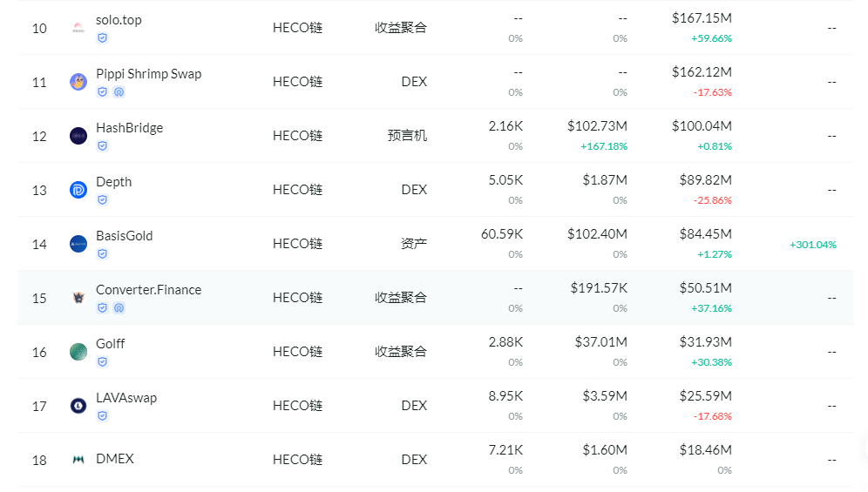Open the Depth project link
Viewport: 868px width, 492px height.
(113, 182)
